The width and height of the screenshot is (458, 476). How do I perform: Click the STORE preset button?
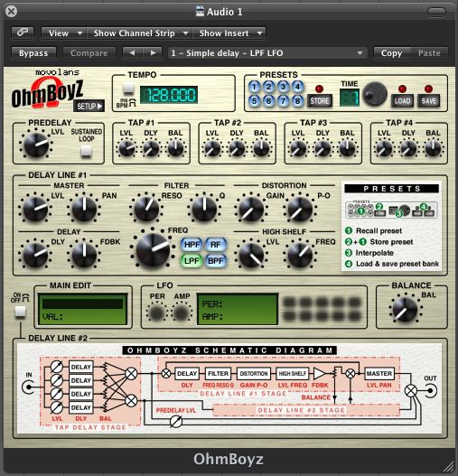coord(320,101)
